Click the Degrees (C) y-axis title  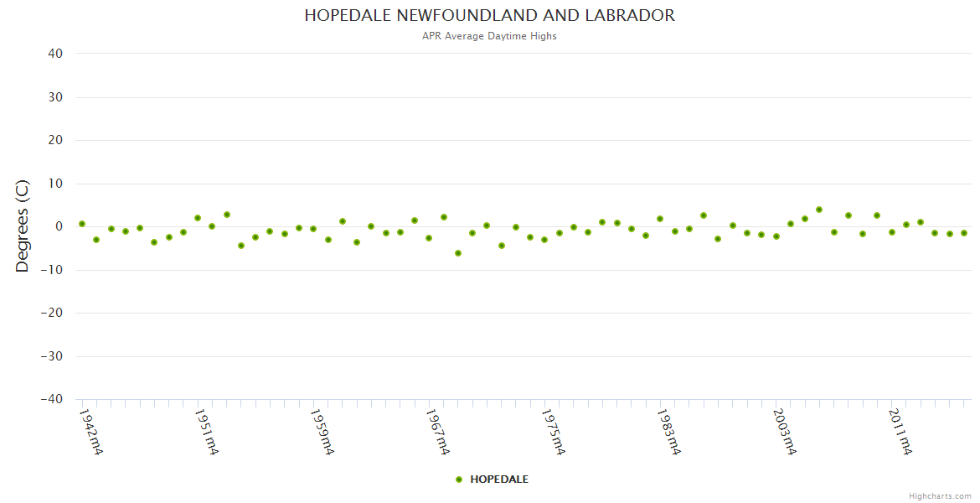click(23, 226)
